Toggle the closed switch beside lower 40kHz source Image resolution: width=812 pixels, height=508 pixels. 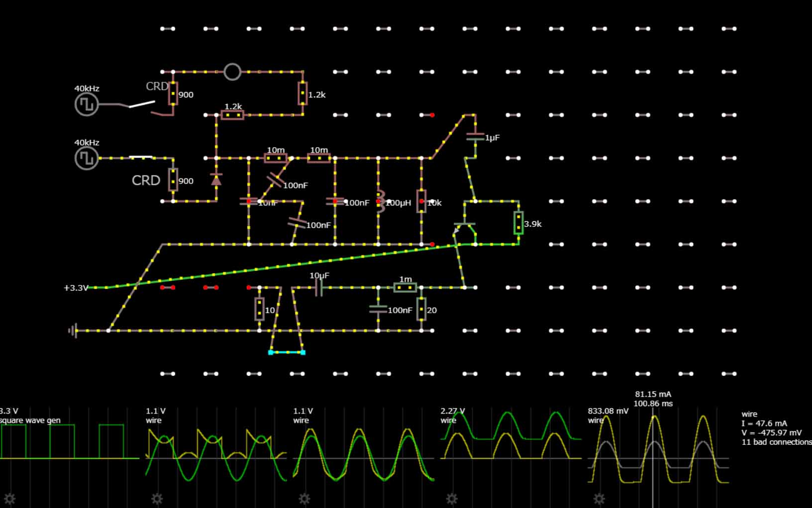141,158
